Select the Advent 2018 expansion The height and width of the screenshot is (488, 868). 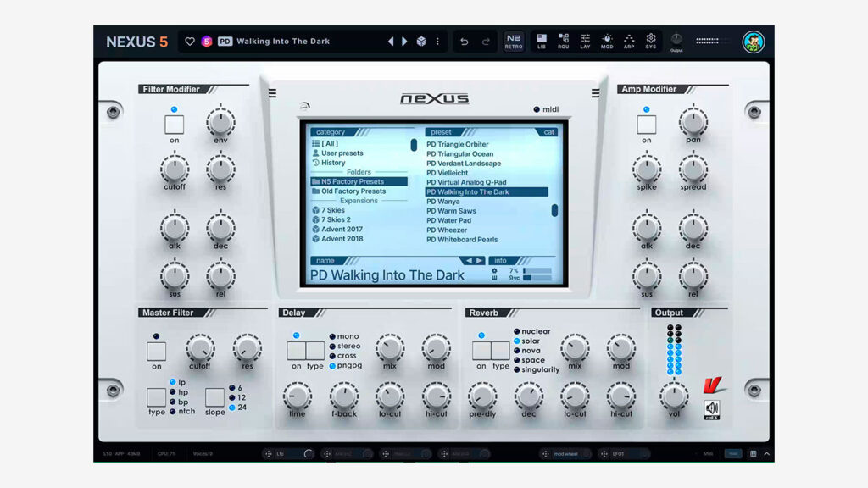pos(337,239)
